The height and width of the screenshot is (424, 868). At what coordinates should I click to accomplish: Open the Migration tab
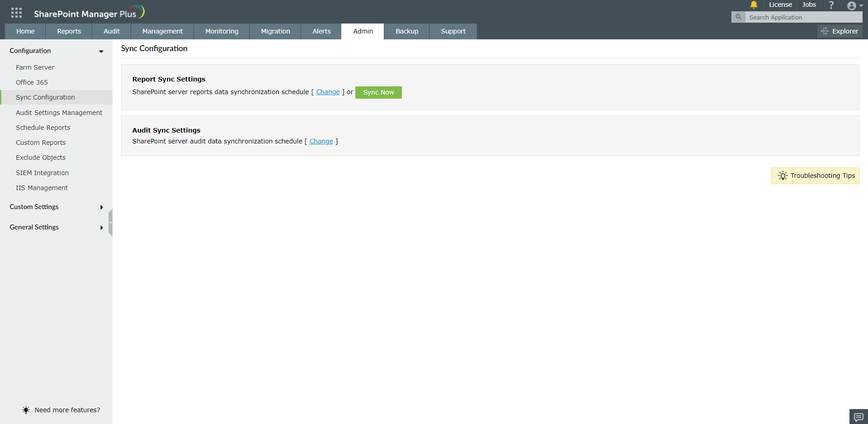pyautogui.click(x=275, y=31)
